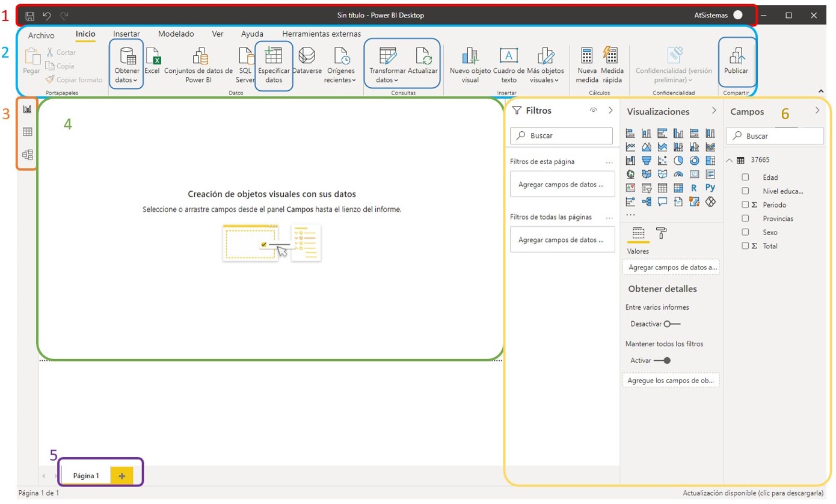This screenshot has width=836, height=504.
Task: Switch to the Modelado ribbon tab
Action: pos(176,34)
